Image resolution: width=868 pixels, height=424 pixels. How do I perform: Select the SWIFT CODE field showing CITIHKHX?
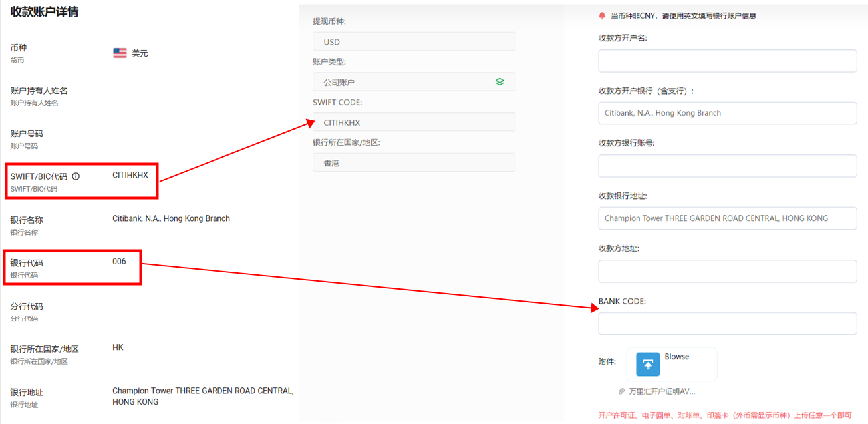[414, 122]
